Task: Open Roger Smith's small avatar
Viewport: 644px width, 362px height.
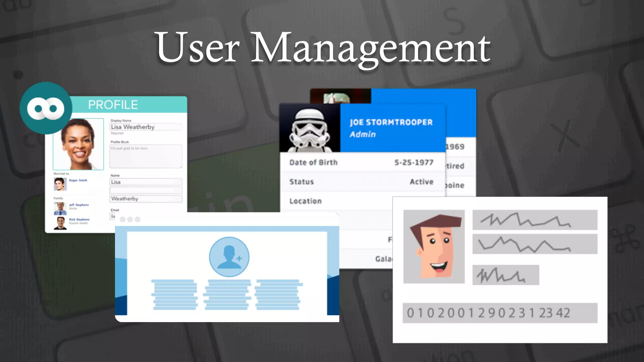Action: coord(60,184)
